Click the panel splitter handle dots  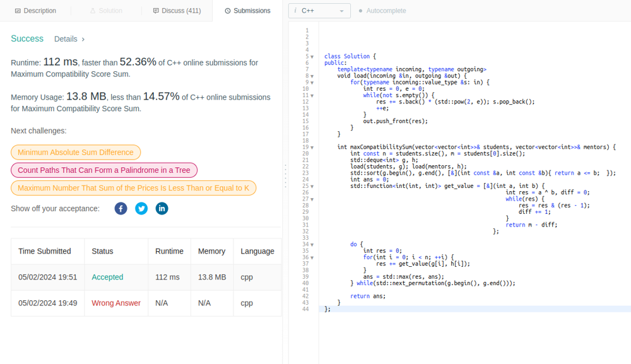285,176
